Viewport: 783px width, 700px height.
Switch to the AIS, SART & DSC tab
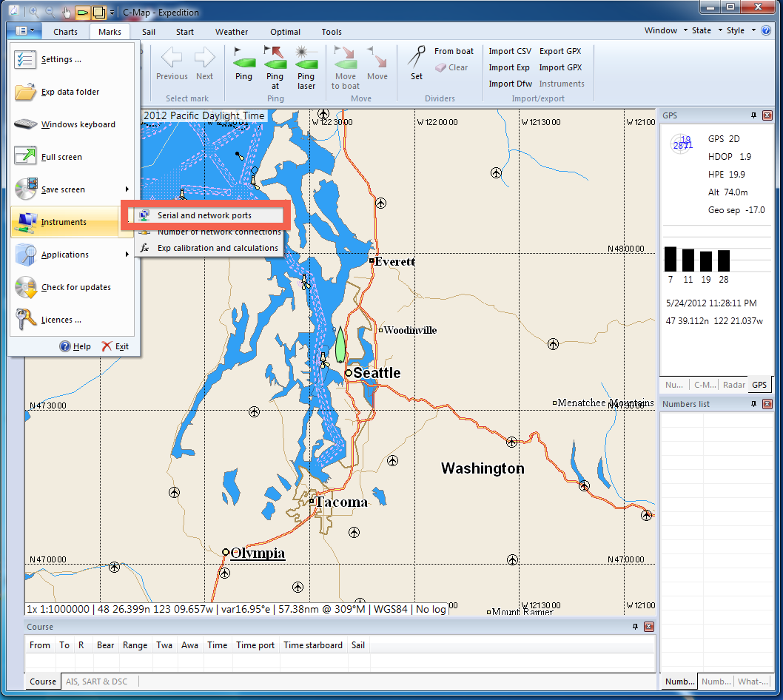click(96, 682)
